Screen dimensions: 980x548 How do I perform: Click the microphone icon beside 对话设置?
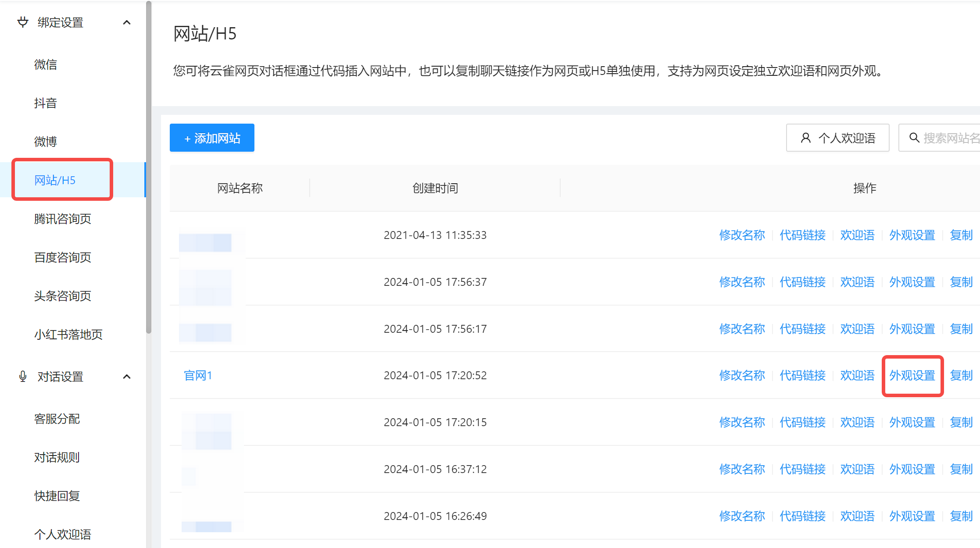click(x=22, y=376)
